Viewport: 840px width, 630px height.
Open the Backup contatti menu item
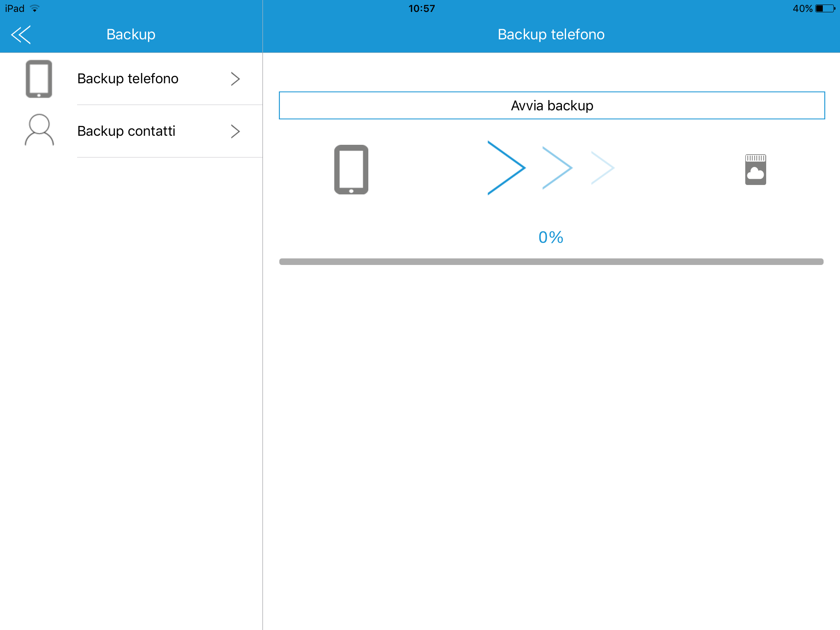tap(126, 131)
